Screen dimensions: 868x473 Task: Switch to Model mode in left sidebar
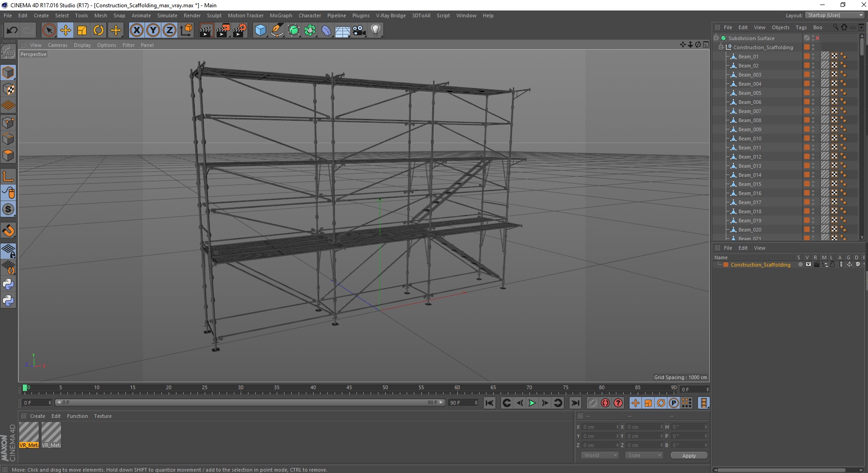point(8,72)
